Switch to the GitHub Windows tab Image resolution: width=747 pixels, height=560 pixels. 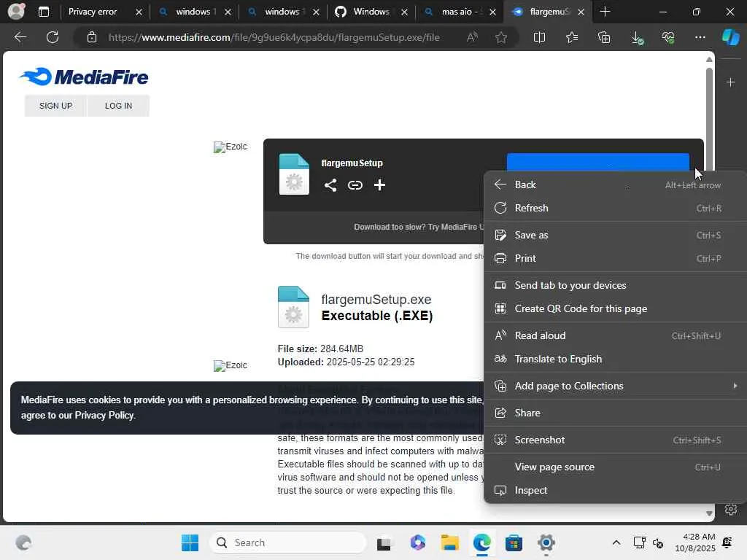[x=363, y=12]
